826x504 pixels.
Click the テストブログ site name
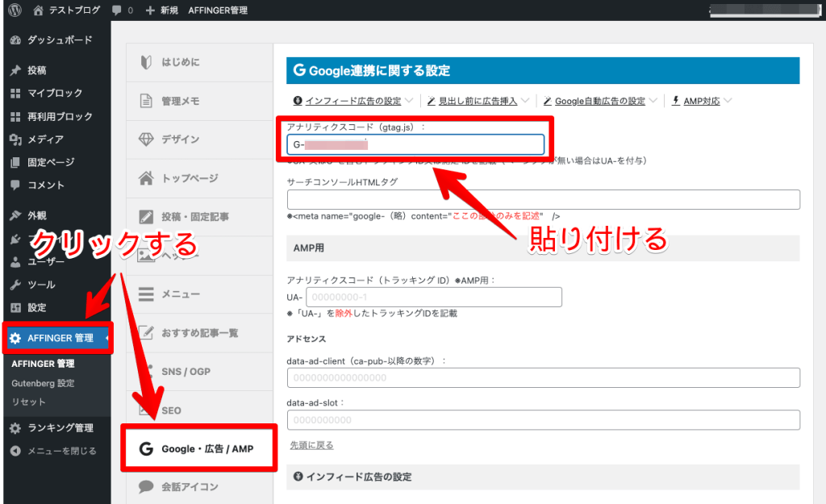tap(74, 10)
